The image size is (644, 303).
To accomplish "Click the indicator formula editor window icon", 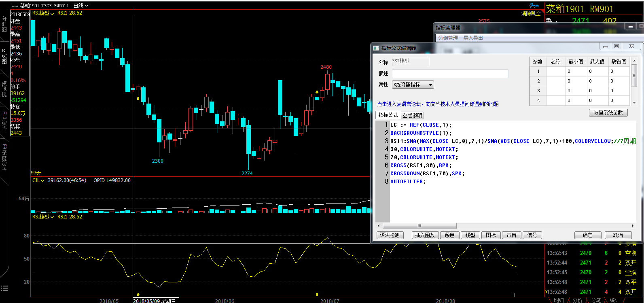I will click(376, 48).
